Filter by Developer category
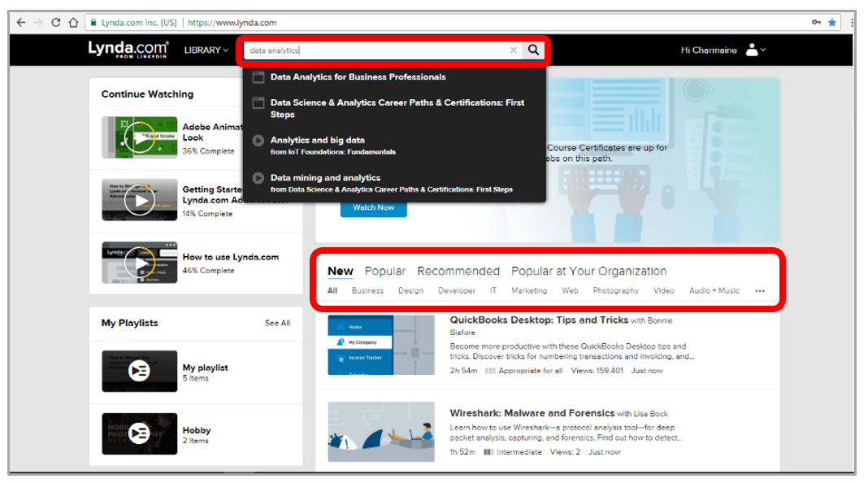 tap(457, 290)
